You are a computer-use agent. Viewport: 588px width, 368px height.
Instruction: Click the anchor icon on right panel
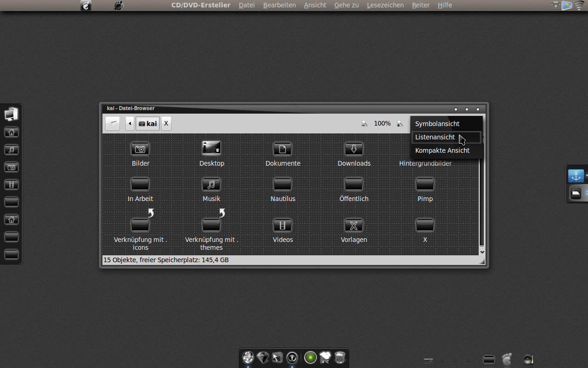point(576,176)
